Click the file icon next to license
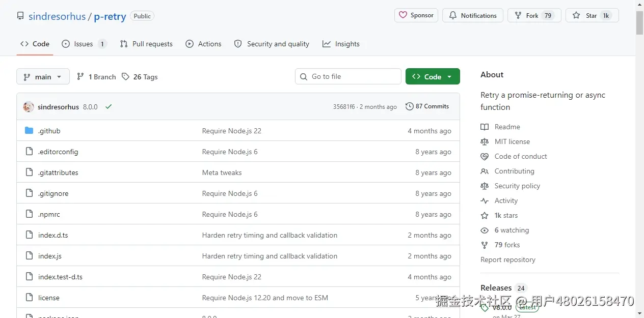 [x=29, y=298]
